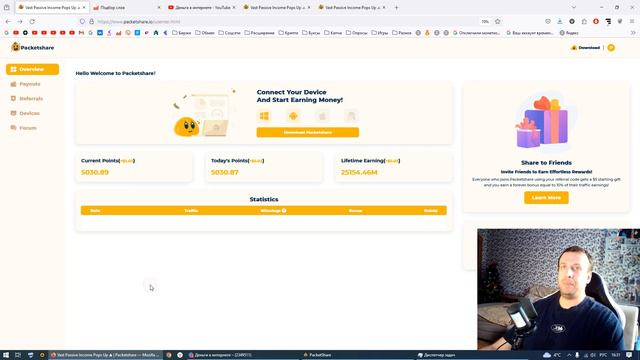Open the yellow user avatar in header

[x=611, y=48]
